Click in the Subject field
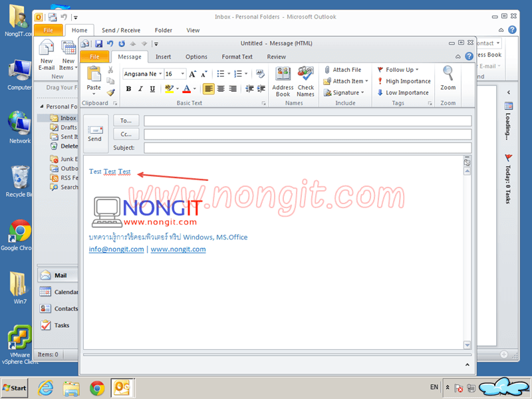 point(308,148)
